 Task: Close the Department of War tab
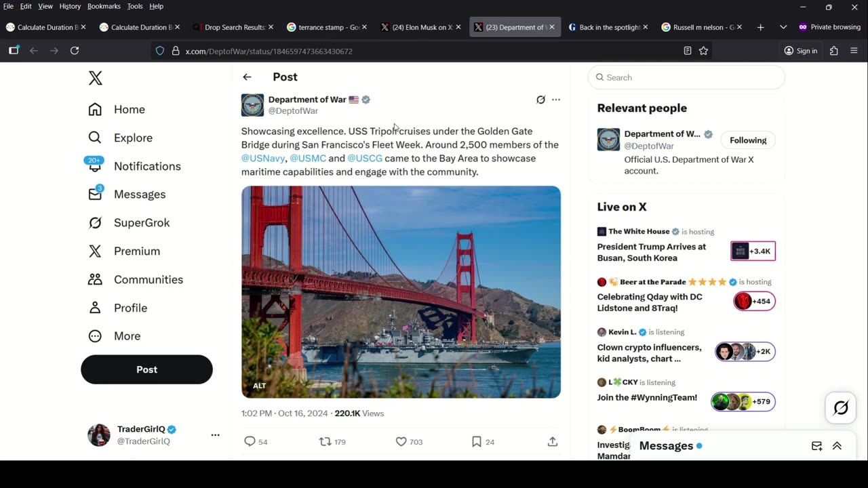pyautogui.click(x=551, y=27)
